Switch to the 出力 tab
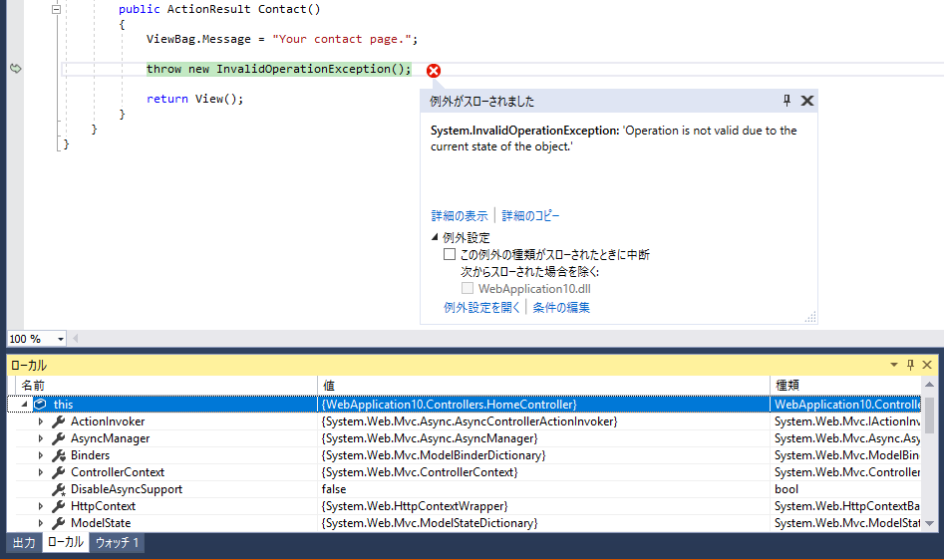The height and width of the screenshot is (560, 944). point(24,542)
